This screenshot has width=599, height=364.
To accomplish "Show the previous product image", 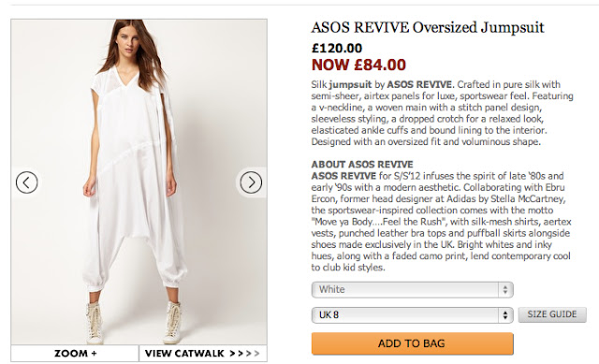I will tap(27, 182).
